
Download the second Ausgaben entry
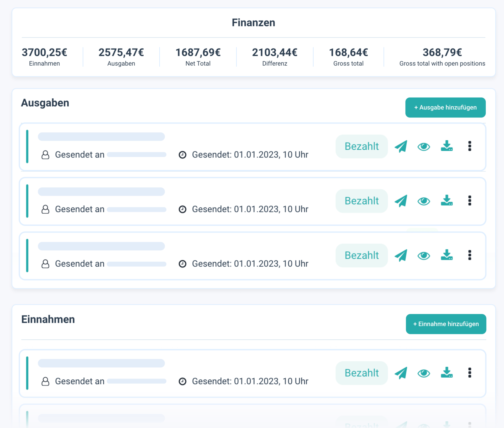click(447, 200)
